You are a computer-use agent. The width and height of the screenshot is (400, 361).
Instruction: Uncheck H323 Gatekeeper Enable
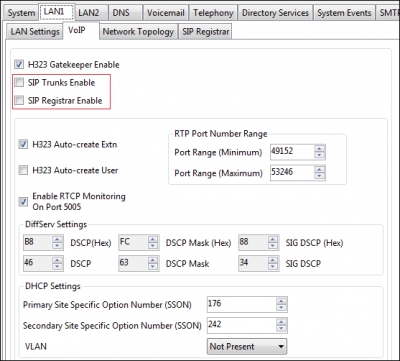tap(19, 64)
